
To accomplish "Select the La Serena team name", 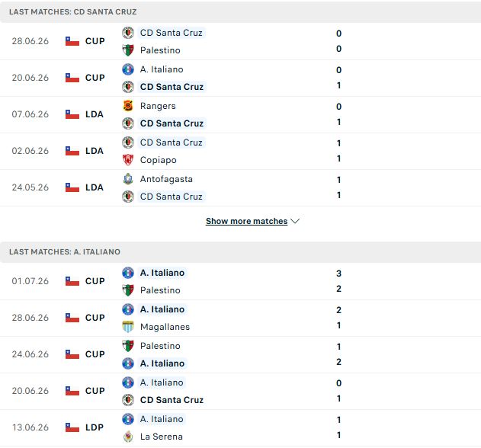I will click(162, 437).
